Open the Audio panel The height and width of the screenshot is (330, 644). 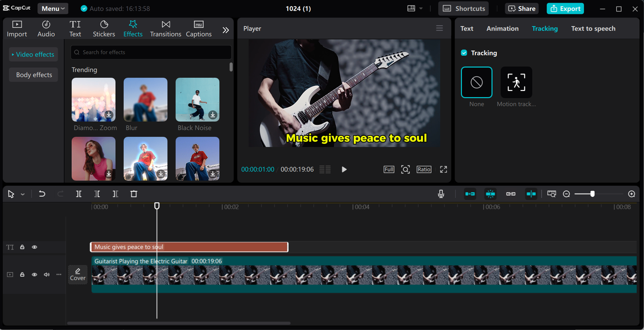46,29
